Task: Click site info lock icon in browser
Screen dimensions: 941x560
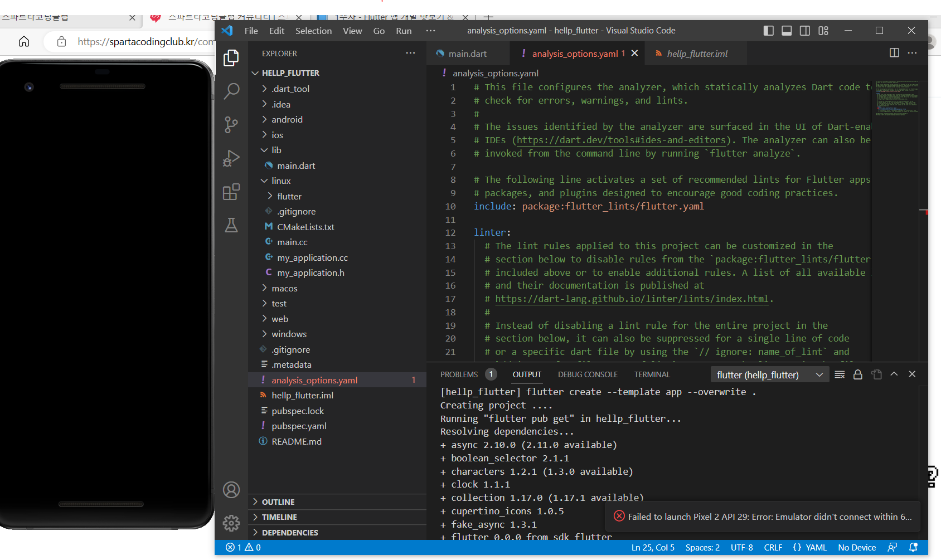Action: pos(62,41)
